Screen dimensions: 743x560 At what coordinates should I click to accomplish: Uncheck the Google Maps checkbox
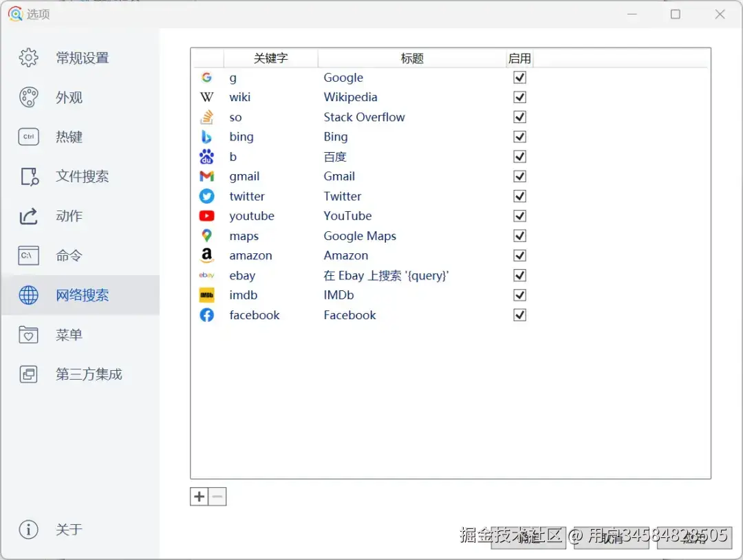click(520, 235)
